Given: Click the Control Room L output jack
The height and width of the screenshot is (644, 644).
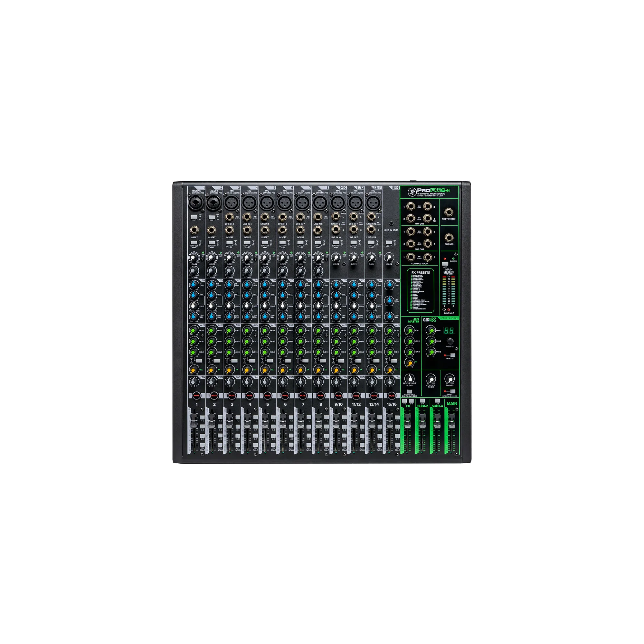Looking at the screenshot, I should tap(411, 257).
